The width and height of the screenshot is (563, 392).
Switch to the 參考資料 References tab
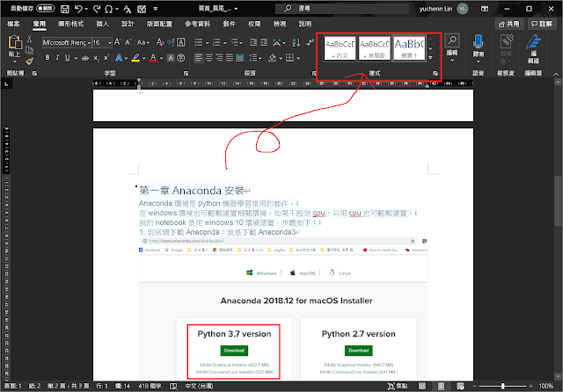pos(197,24)
